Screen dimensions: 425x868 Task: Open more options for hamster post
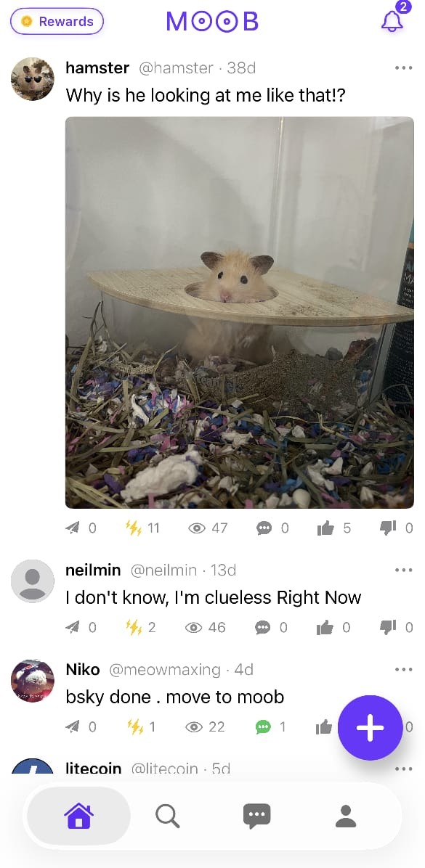(403, 68)
